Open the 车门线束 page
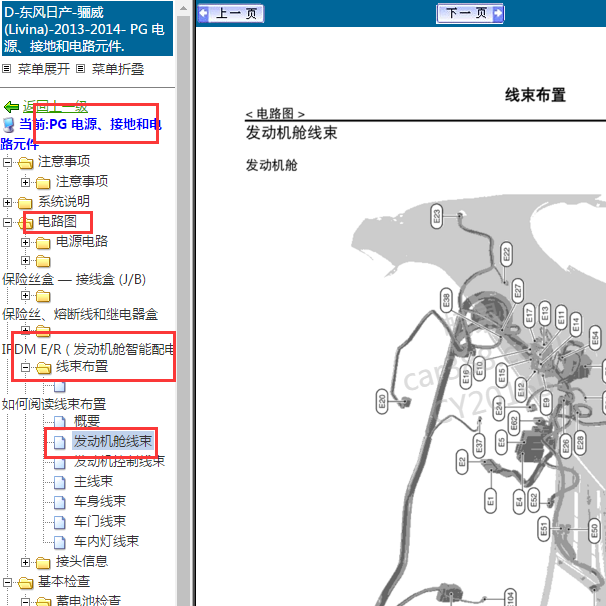Screen dimensions: 606x606 pos(100,521)
